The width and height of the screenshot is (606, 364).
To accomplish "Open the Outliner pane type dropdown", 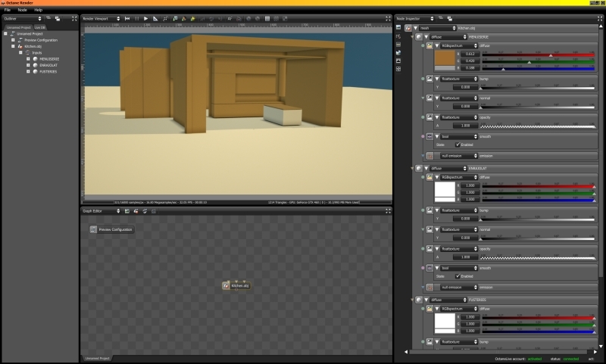I will click(23, 18).
